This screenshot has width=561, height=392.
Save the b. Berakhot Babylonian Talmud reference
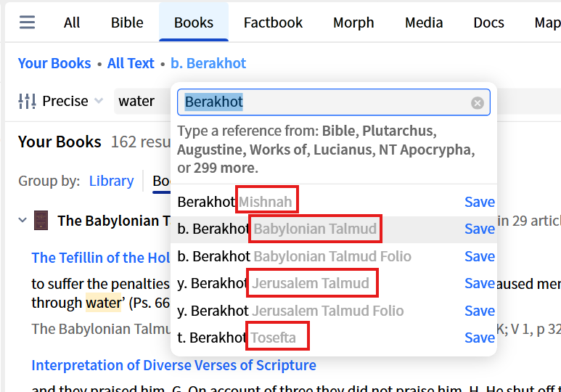click(480, 229)
